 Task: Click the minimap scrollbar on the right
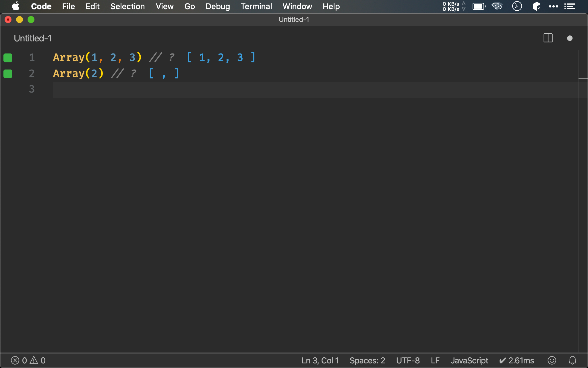[x=583, y=66]
